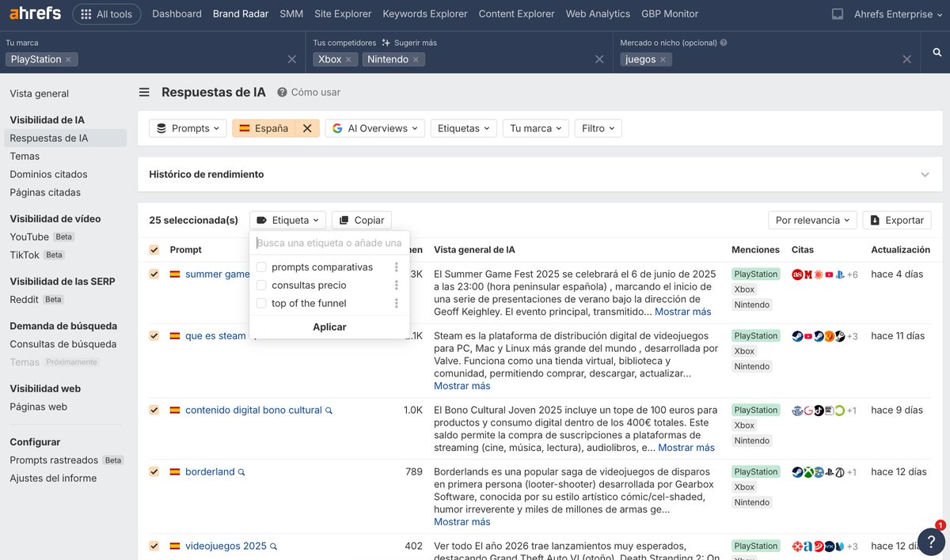
Task: Open Site Explorer in top navigation
Action: click(x=343, y=14)
